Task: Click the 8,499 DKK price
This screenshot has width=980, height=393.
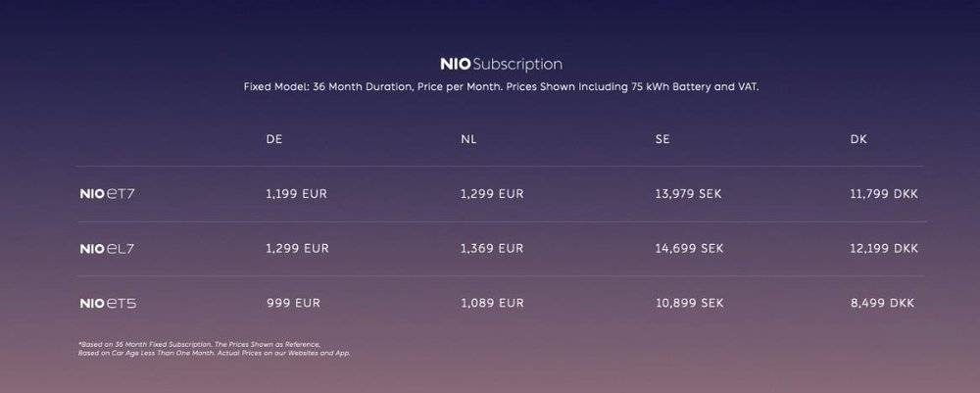Action: [882, 303]
